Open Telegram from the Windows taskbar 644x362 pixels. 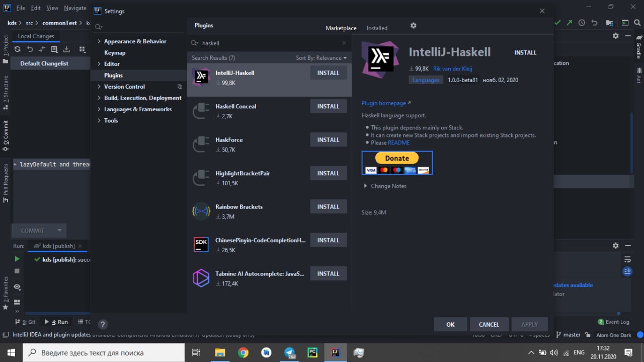[290, 353]
